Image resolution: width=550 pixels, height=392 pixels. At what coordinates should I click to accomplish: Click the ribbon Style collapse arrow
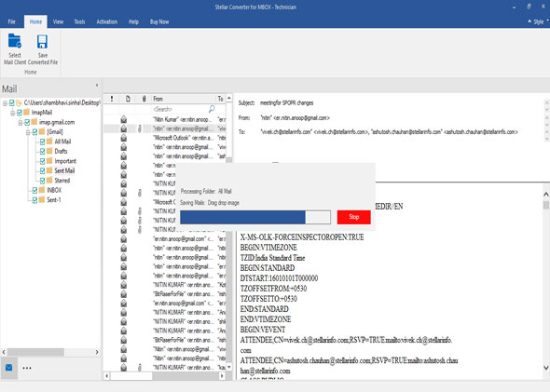(x=529, y=21)
